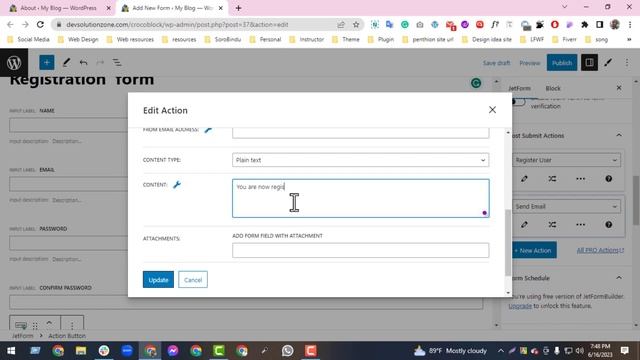Click Register User help question icon
This screenshot has height=360, width=640.
pos(609,179)
